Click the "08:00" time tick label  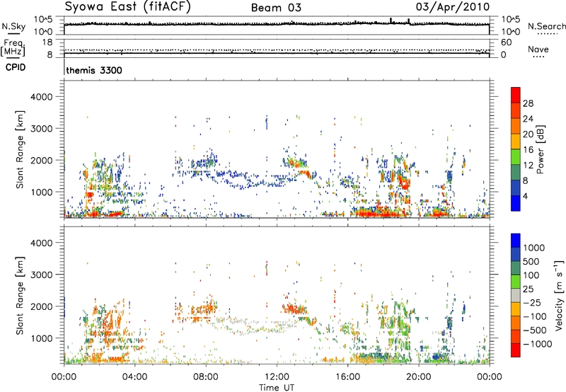206,377
